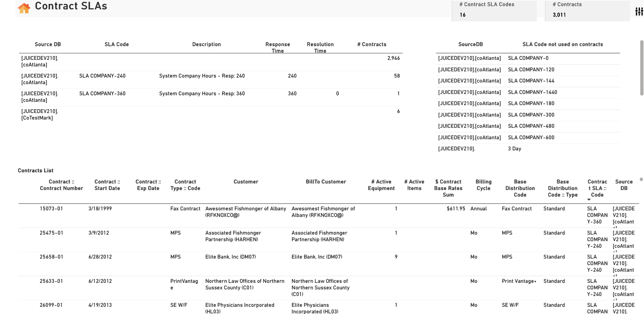Viewport: 644px width, 314px height.
Task: Open the filter sliders icon at top right
Action: pos(639,11)
